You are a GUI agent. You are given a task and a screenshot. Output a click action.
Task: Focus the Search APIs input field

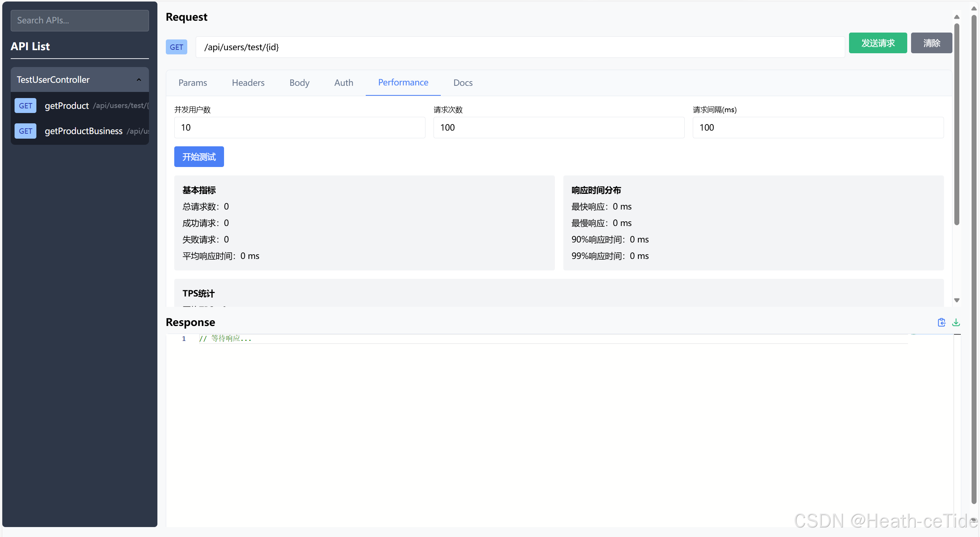(x=80, y=21)
